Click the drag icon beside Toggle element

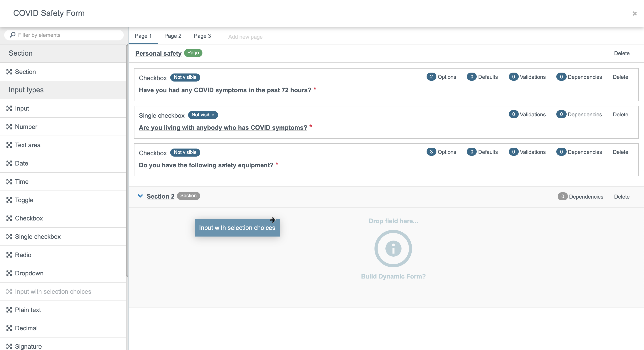(x=9, y=200)
